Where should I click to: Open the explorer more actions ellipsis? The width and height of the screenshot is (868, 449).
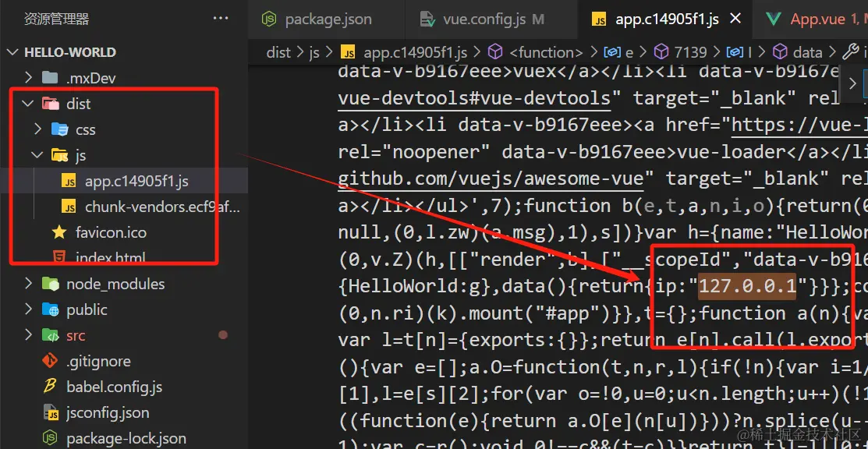(221, 19)
